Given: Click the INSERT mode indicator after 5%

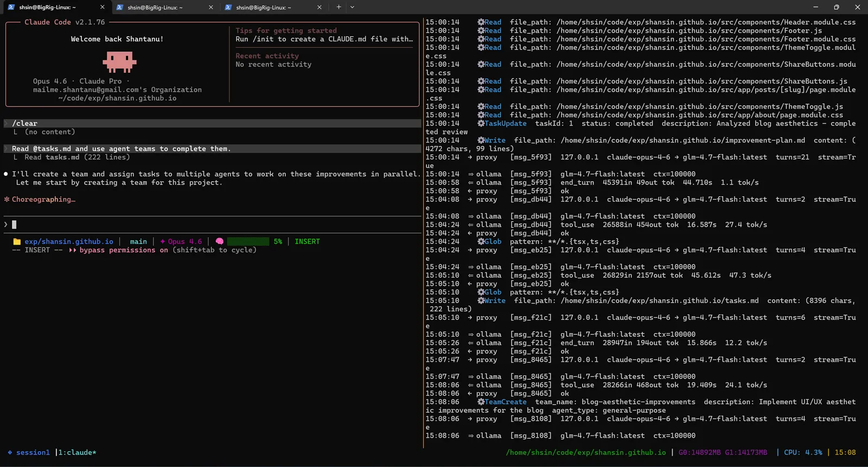Looking at the screenshot, I should coord(307,242).
